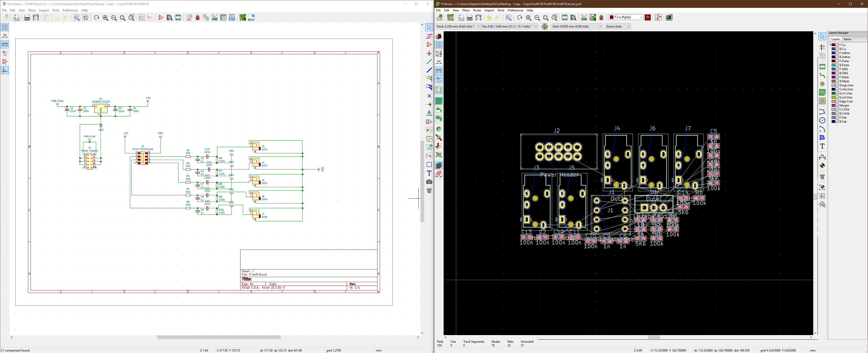
Task: Toggle Margin layer visibility checkbox
Action: pos(837,105)
